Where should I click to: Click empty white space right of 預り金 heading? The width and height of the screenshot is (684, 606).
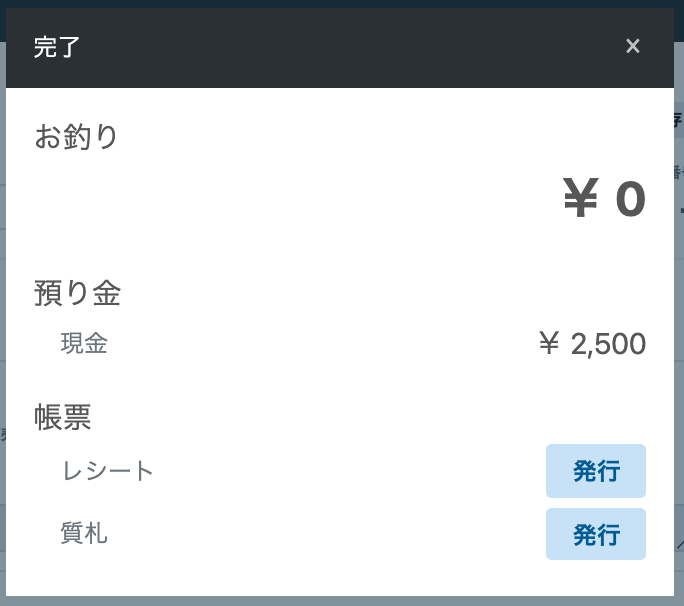point(380,293)
